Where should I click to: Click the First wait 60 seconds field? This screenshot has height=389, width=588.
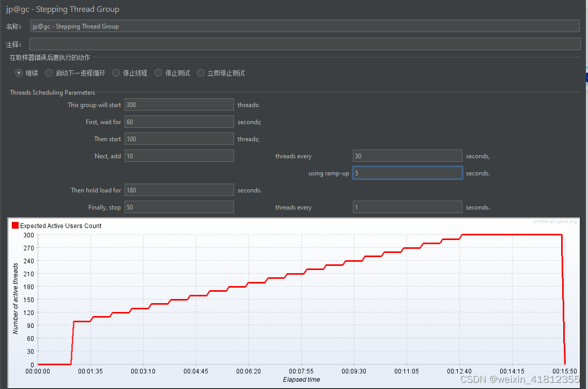click(179, 122)
